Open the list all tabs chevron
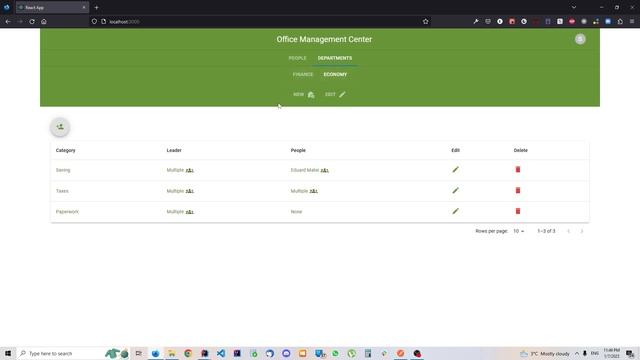640x360 pixels. pos(574,7)
